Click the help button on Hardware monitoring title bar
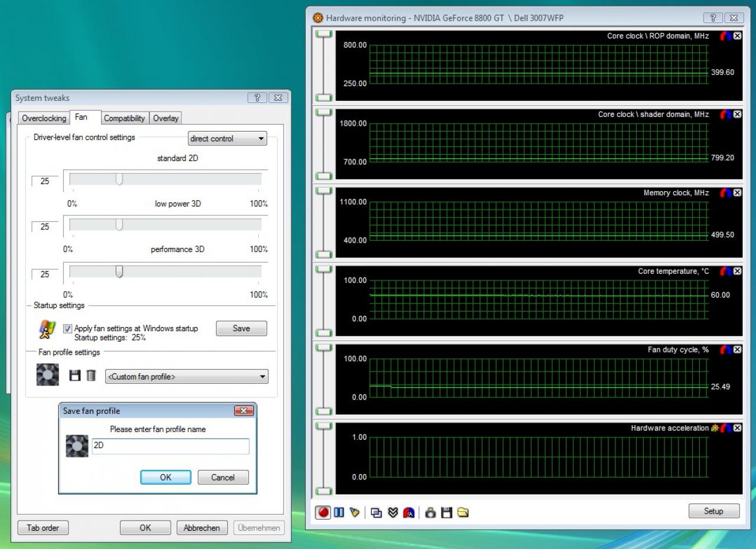 click(713, 18)
